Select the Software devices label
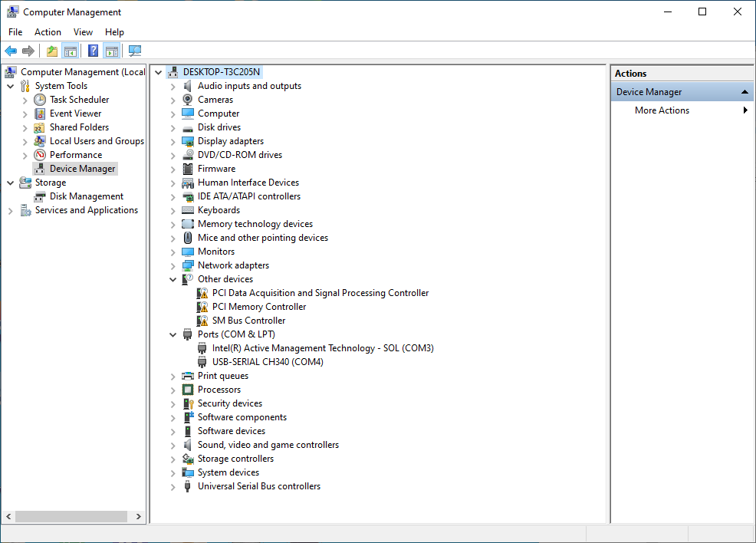The image size is (756, 543). tap(232, 431)
